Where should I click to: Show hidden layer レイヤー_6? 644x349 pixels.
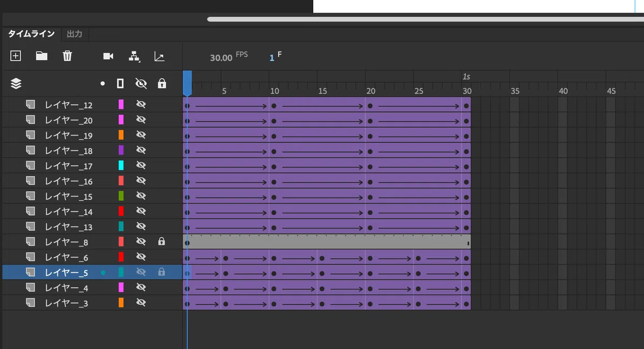[141, 257]
